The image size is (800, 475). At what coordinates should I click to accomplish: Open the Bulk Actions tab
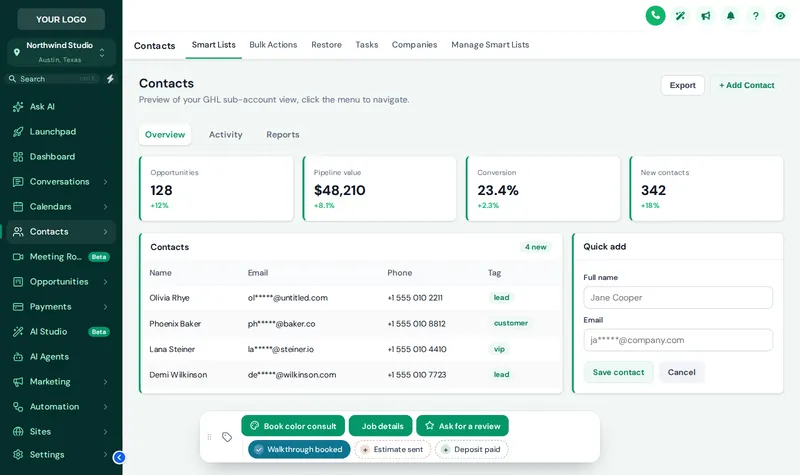pyautogui.click(x=273, y=45)
